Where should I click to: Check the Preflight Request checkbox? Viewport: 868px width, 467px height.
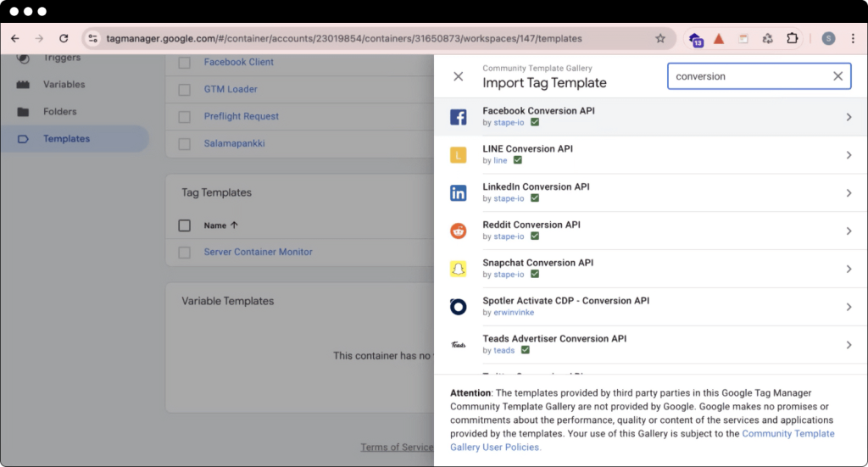pyautogui.click(x=185, y=116)
